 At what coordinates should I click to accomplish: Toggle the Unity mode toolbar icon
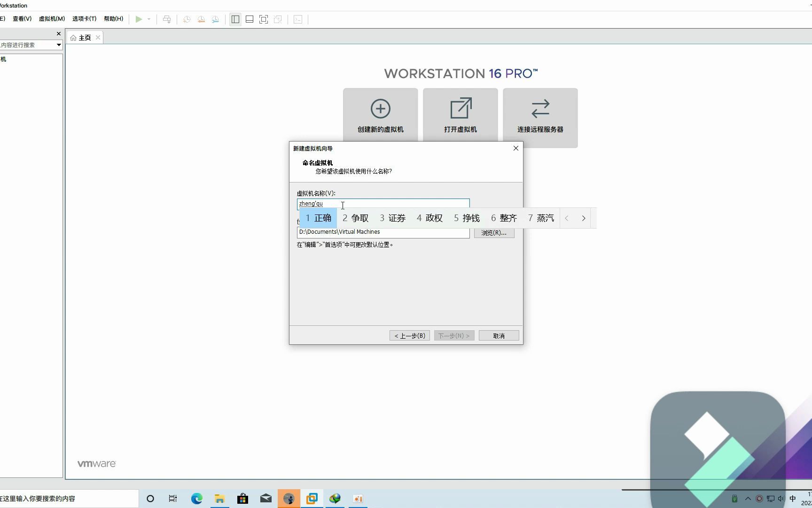point(278,19)
